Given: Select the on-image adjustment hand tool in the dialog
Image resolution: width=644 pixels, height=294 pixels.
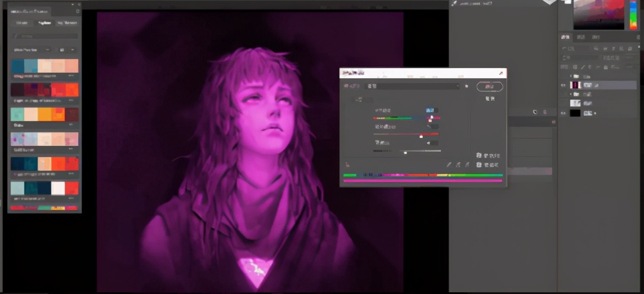Looking at the screenshot, I should click(347, 165).
